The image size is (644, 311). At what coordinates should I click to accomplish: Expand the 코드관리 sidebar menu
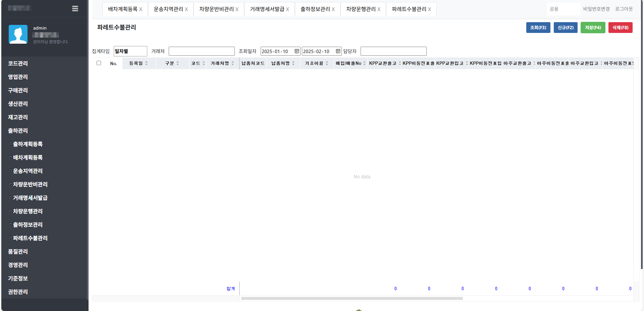pyautogui.click(x=18, y=63)
